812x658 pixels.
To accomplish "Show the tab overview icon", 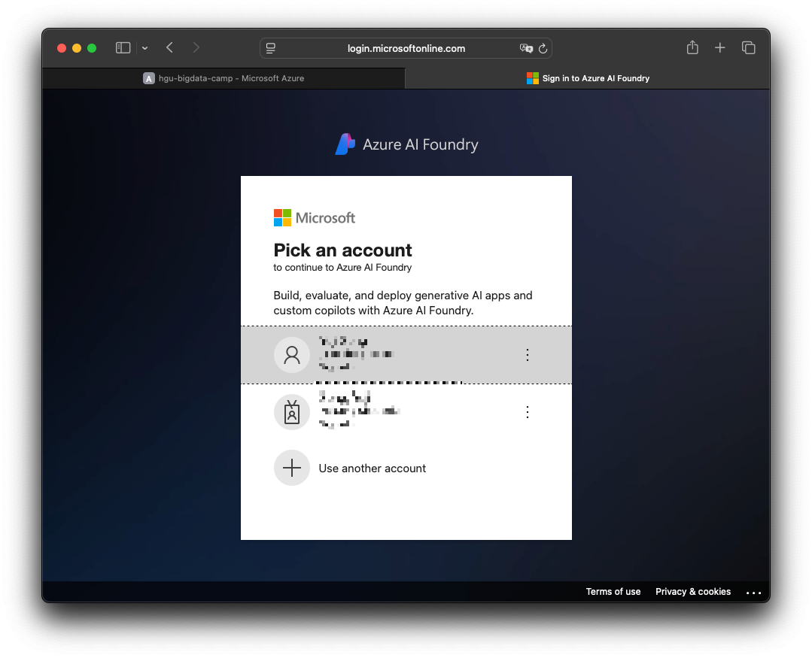I will coord(748,47).
